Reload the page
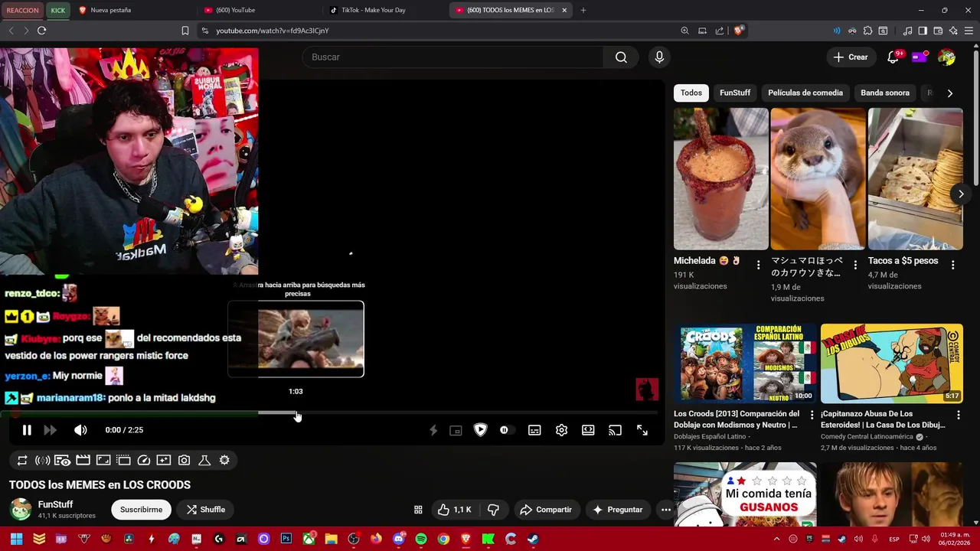 (x=41, y=31)
